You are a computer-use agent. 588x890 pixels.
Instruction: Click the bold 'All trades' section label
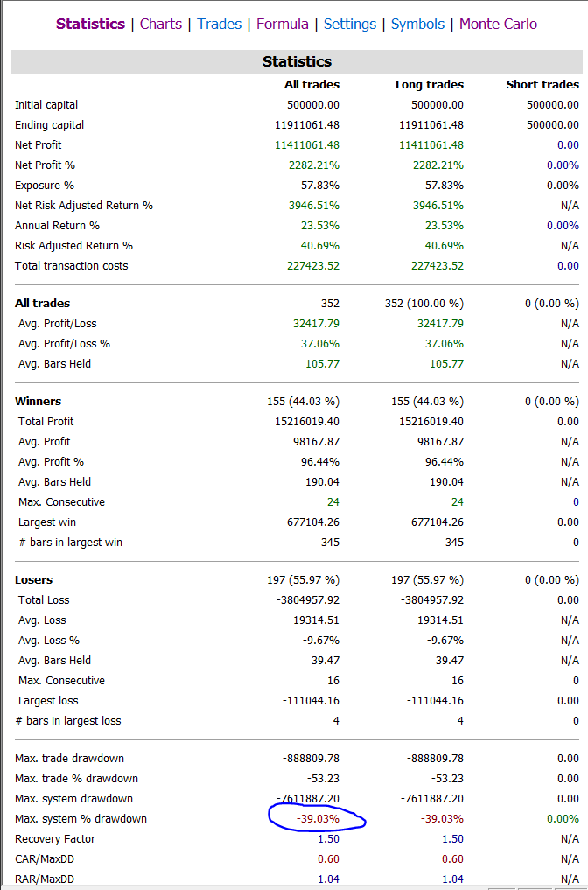[x=43, y=304]
